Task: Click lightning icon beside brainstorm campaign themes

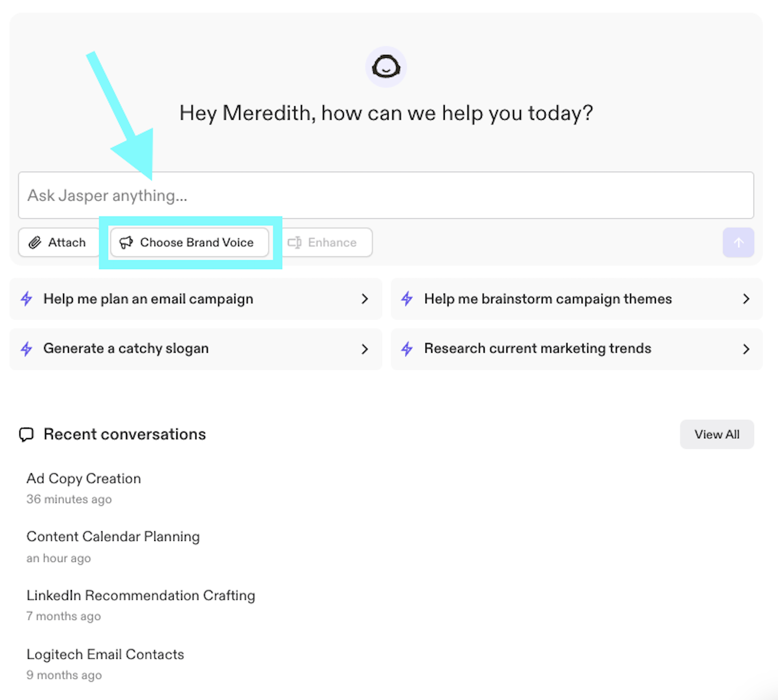Action: coord(407,299)
